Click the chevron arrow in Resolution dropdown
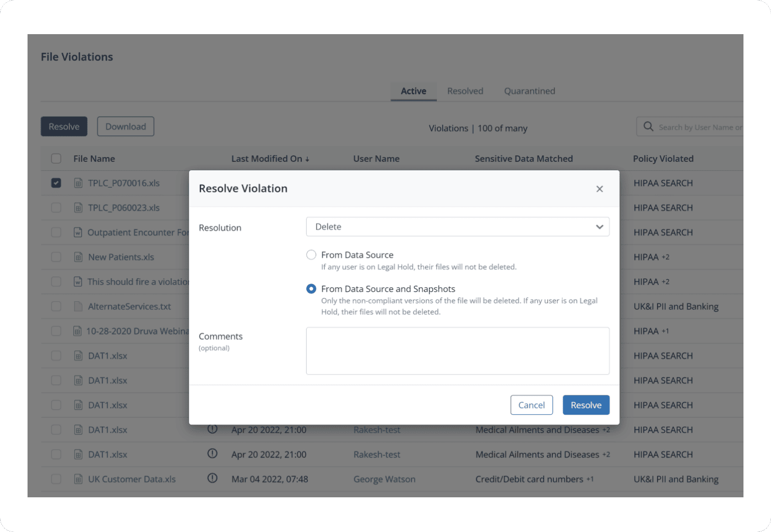The image size is (771, 532). click(599, 227)
